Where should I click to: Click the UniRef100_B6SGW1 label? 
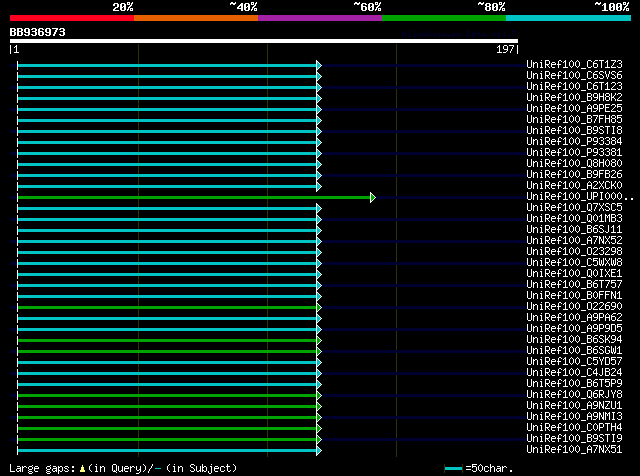click(x=574, y=351)
